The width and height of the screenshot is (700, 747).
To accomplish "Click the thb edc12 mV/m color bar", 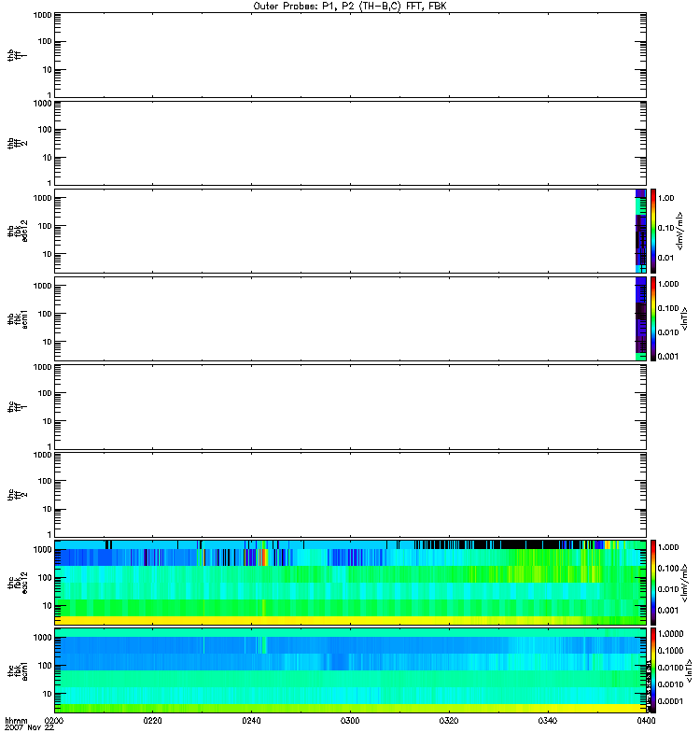I will [x=654, y=231].
